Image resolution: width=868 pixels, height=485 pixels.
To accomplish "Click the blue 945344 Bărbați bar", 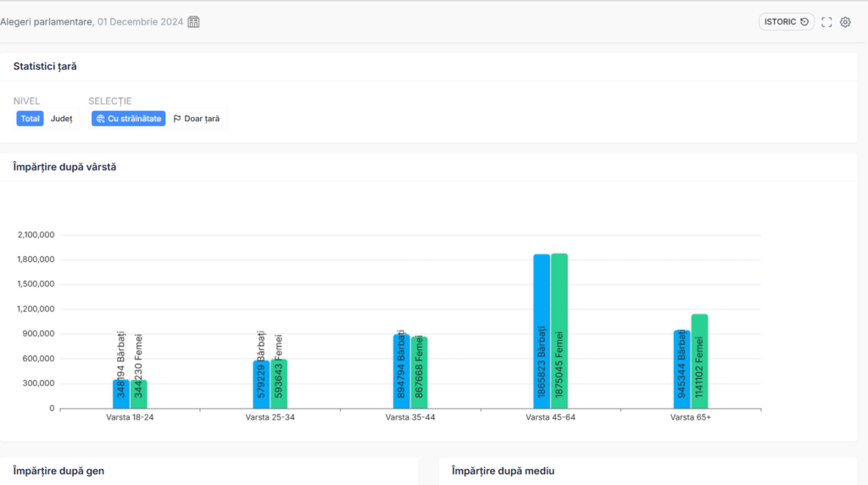I will point(682,370).
